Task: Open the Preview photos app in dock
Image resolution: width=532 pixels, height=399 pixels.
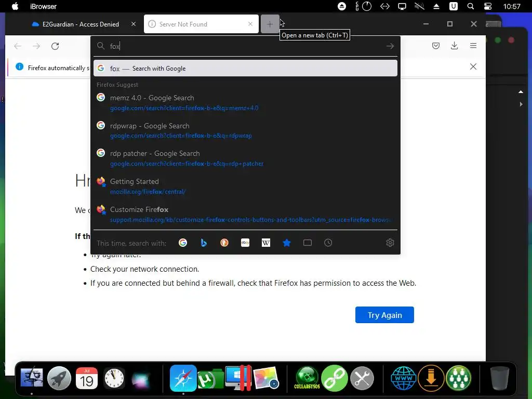Action: 266,378
